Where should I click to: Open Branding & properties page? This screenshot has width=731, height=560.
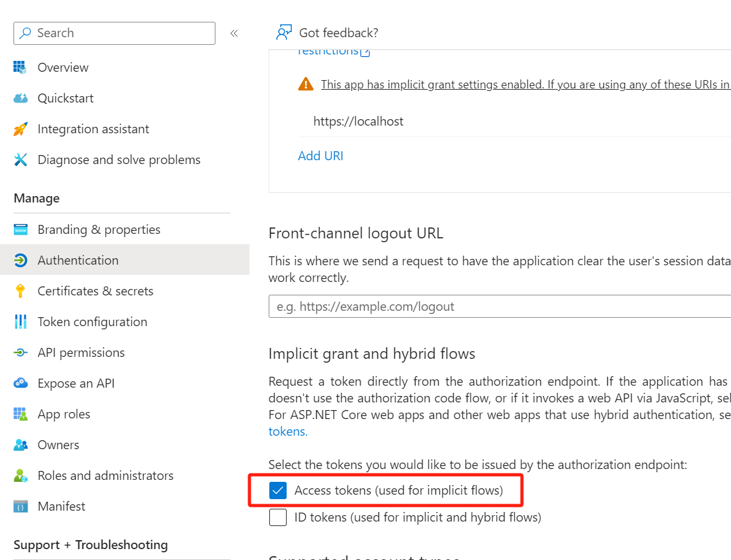(x=99, y=229)
